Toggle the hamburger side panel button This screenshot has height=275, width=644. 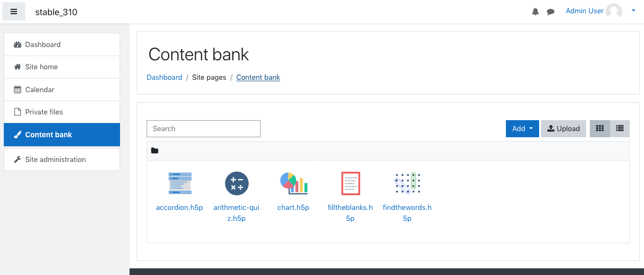point(14,12)
